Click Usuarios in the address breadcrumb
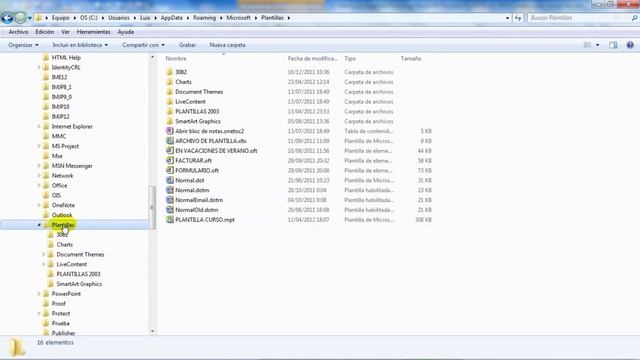 (119, 18)
